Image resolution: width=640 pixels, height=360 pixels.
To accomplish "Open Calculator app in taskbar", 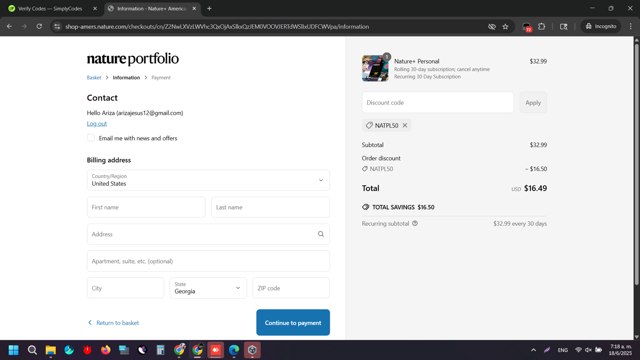I will [160, 350].
